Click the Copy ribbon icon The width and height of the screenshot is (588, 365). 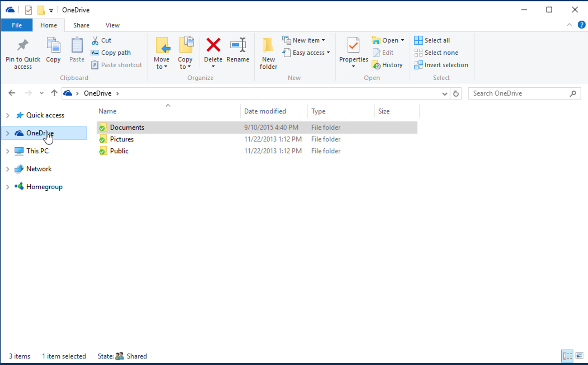click(x=53, y=45)
